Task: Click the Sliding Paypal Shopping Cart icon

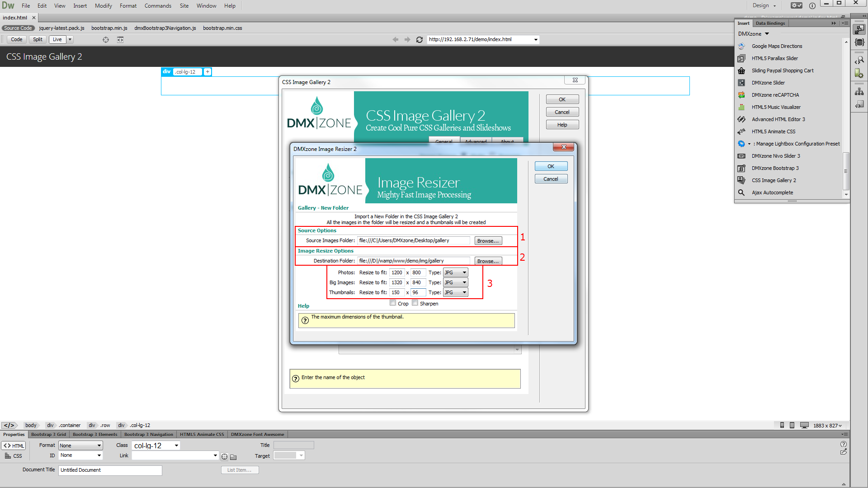Action: tap(741, 70)
